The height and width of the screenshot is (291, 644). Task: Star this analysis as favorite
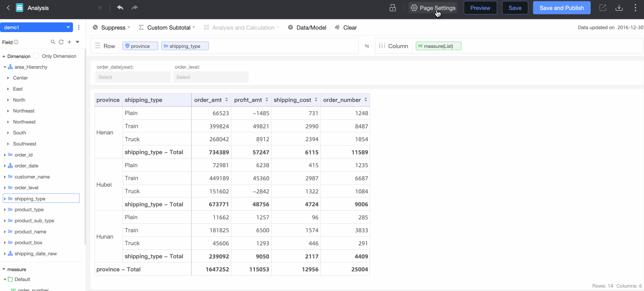100,8
